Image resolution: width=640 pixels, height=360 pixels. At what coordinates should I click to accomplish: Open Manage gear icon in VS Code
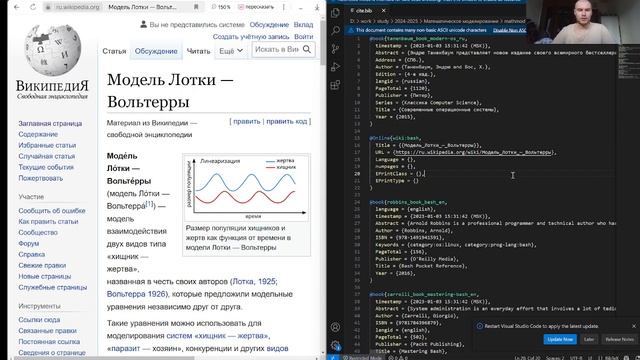[336, 345]
